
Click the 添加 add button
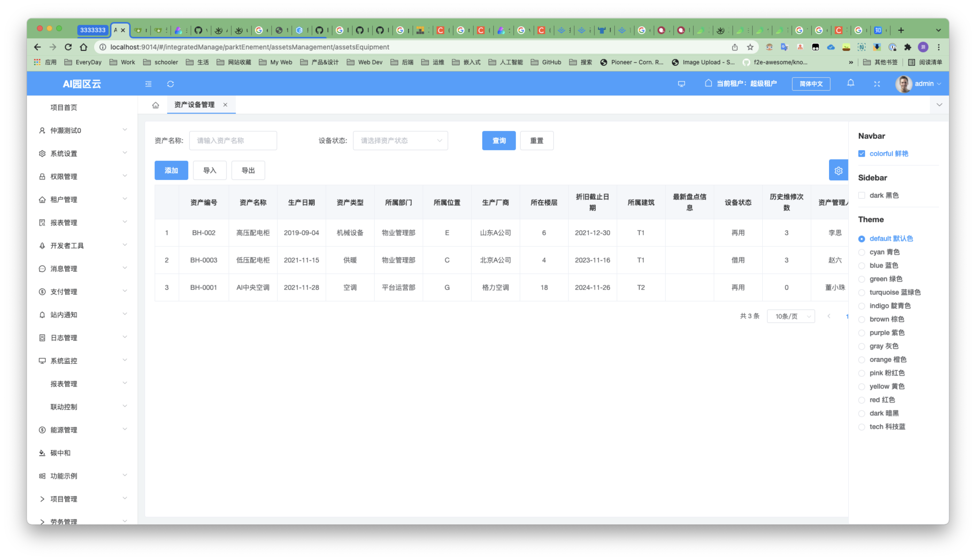[171, 170]
